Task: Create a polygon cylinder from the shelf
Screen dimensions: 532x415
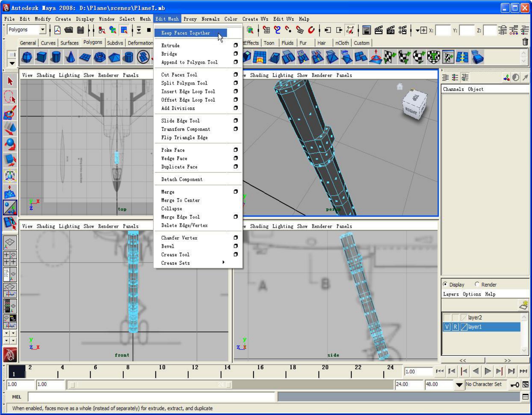Action: (56, 57)
